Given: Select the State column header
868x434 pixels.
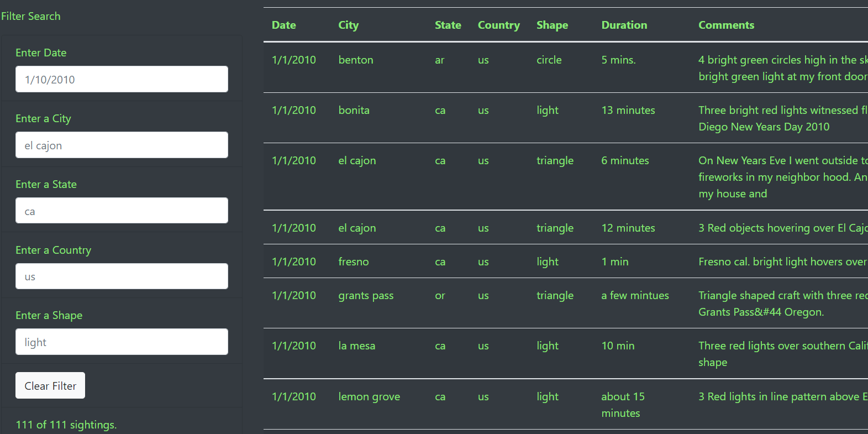Looking at the screenshot, I should [448, 25].
